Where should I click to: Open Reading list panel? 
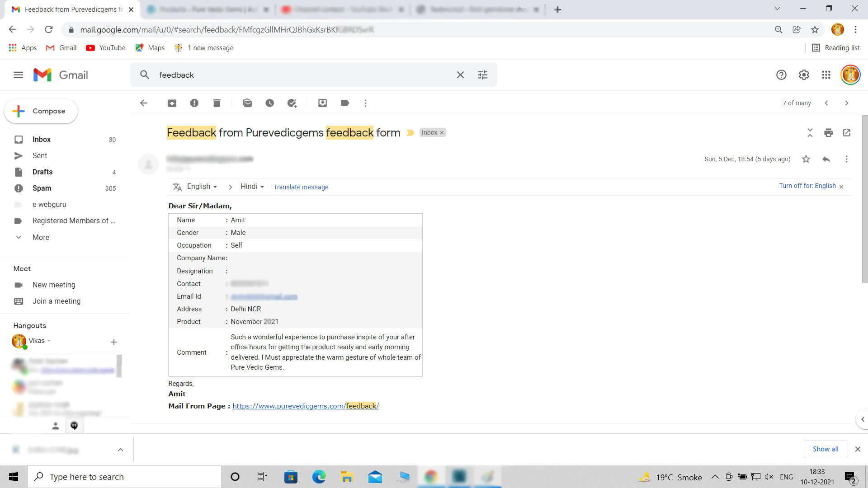point(836,48)
